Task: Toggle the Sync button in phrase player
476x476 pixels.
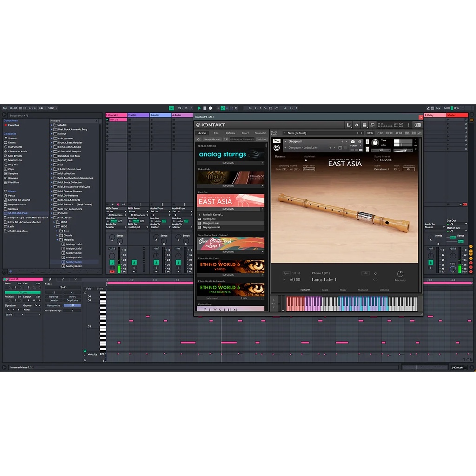Action: point(286,273)
